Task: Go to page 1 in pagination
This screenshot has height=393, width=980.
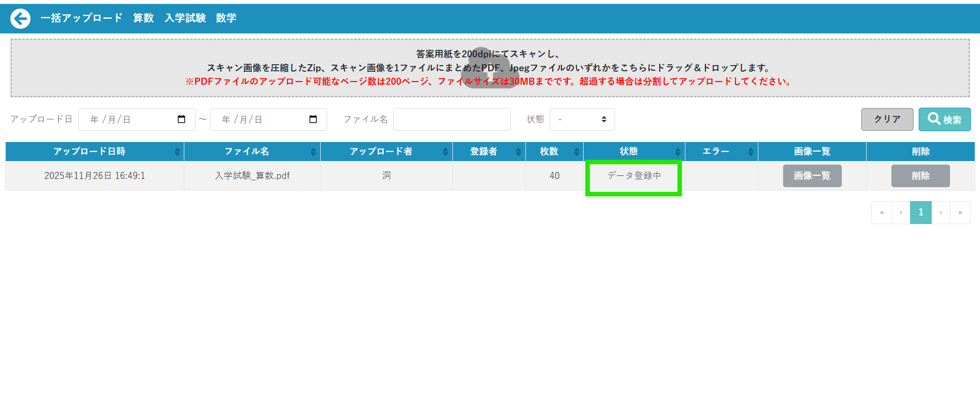Action: (x=920, y=212)
